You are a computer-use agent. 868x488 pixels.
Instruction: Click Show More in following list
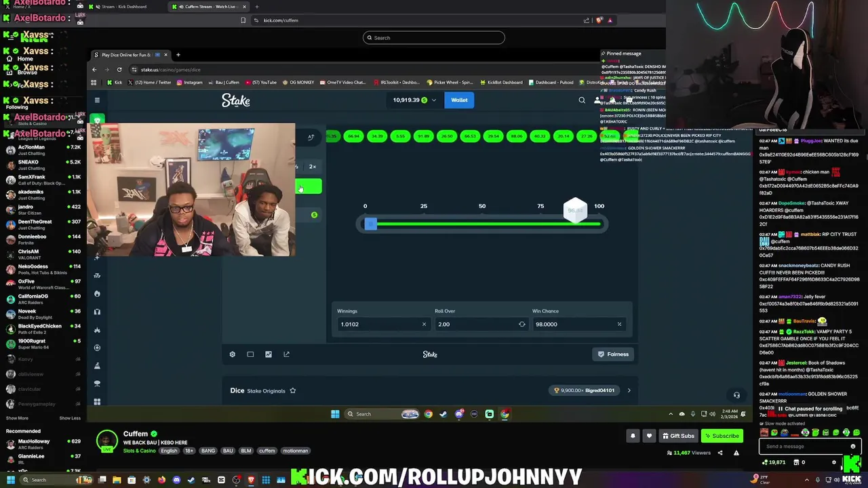tap(17, 418)
